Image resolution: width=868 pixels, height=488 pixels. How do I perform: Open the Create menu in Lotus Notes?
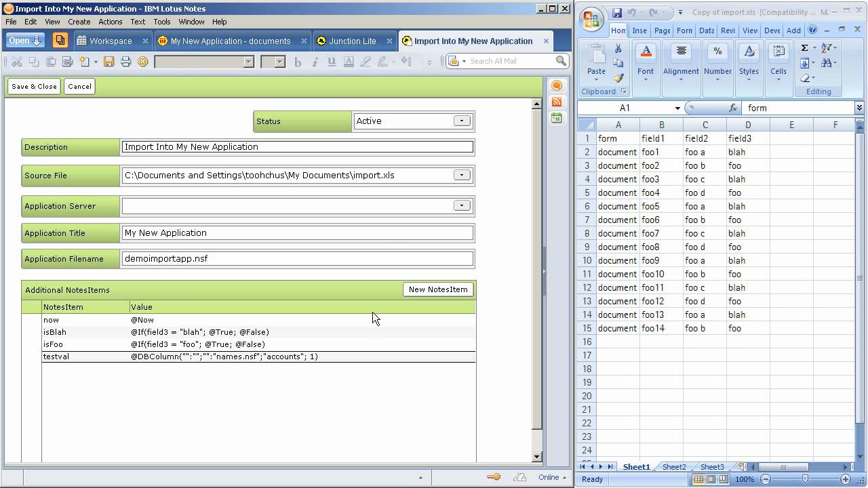(x=79, y=22)
